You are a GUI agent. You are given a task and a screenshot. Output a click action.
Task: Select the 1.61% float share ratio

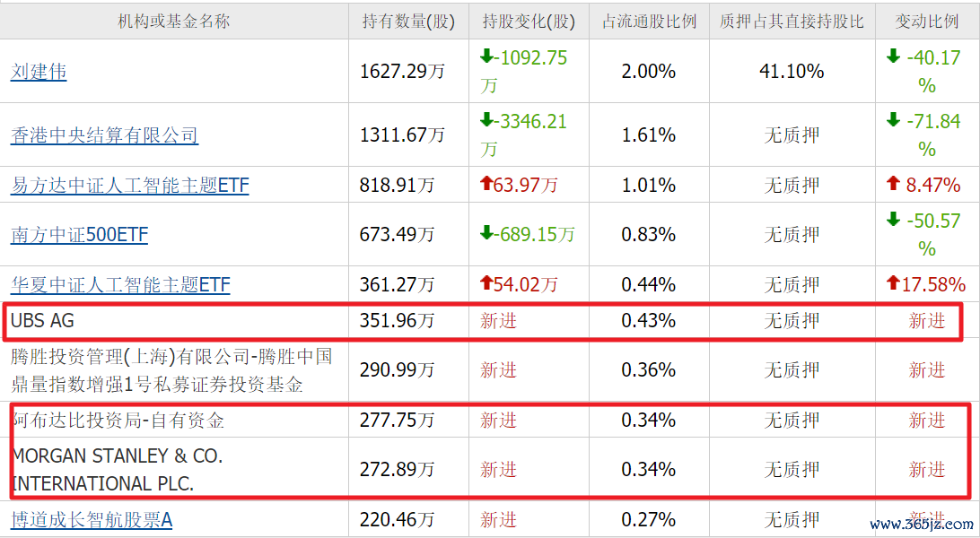tap(649, 134)
